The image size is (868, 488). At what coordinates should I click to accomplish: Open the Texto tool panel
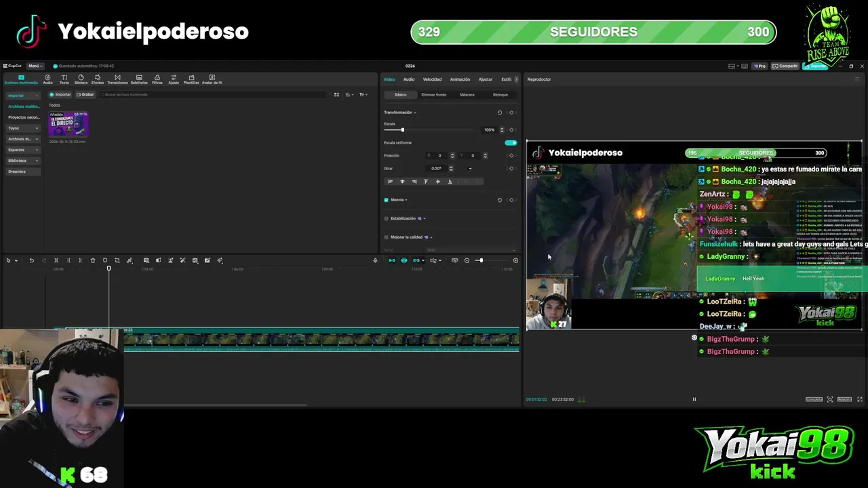pos(64,79)
